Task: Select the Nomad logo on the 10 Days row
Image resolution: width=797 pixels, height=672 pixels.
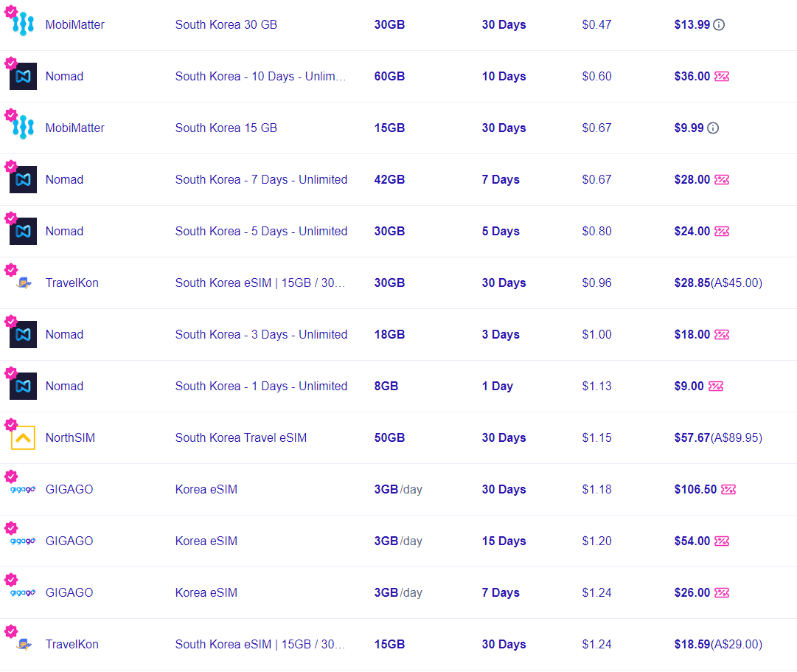Action: (22, 76)
